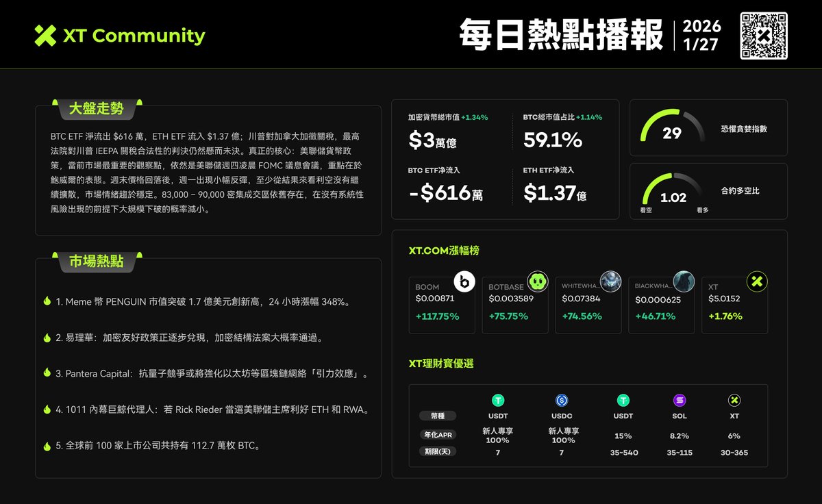
Task: Switch to the XT.COM漲幅榜 section
Action: tap(445, 251)
